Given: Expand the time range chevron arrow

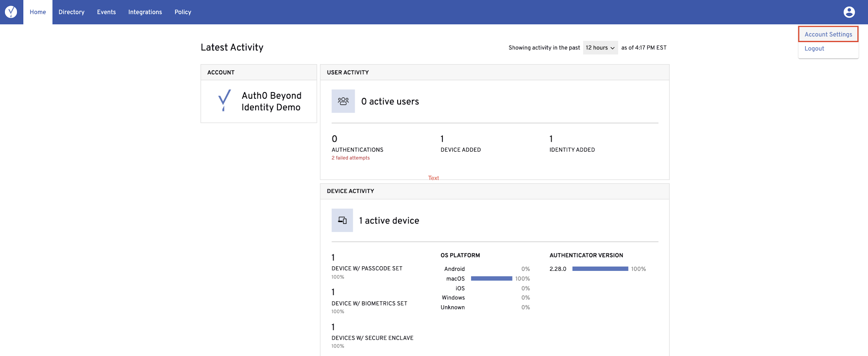Looking at the screenshot, I should click(x=612, y=48).
